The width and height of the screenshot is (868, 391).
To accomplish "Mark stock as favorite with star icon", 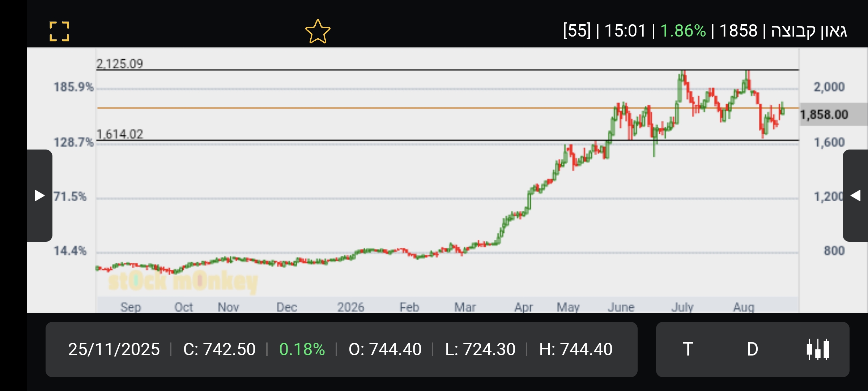I will (x=318, y=31).
